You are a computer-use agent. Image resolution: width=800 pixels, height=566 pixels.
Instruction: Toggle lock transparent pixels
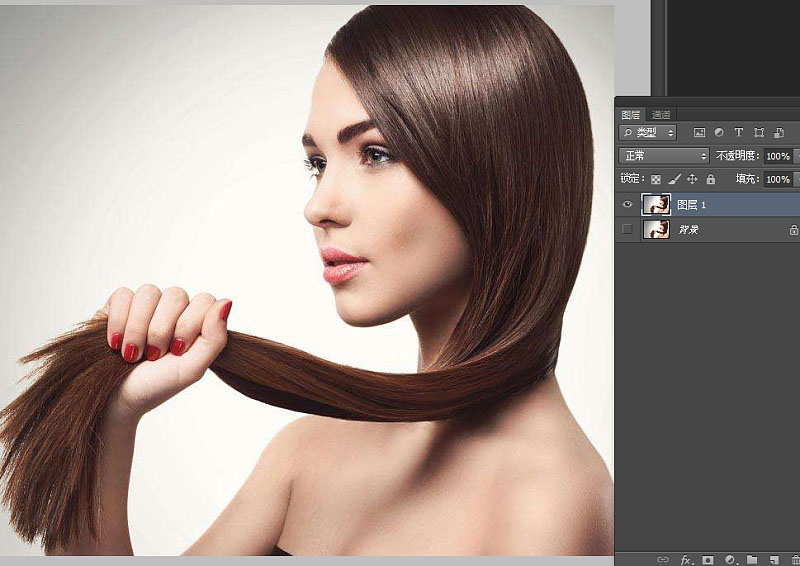tap(656, 179)
